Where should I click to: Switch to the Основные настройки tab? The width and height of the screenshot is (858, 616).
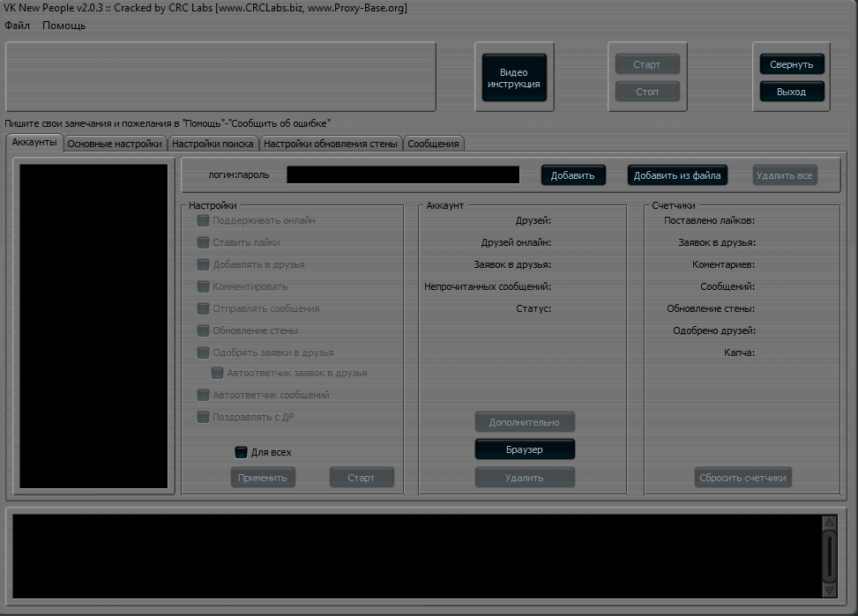point(115,144)
